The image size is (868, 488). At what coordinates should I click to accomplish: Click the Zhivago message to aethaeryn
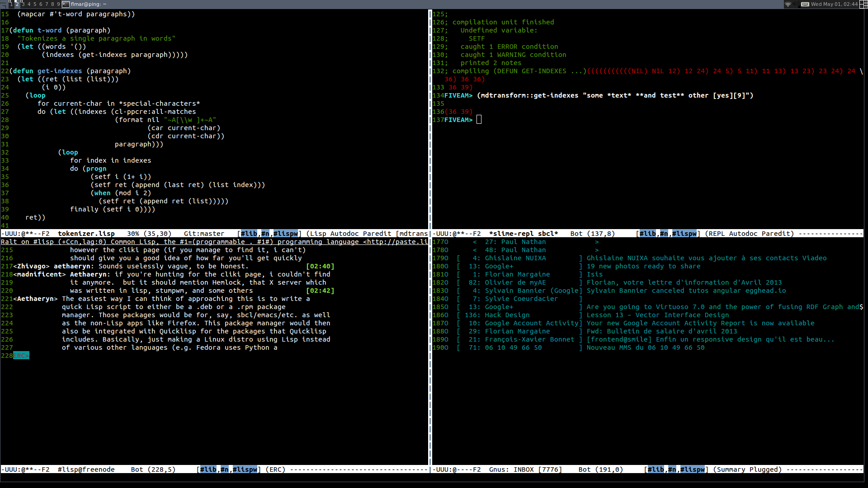[x=174, y=266]
